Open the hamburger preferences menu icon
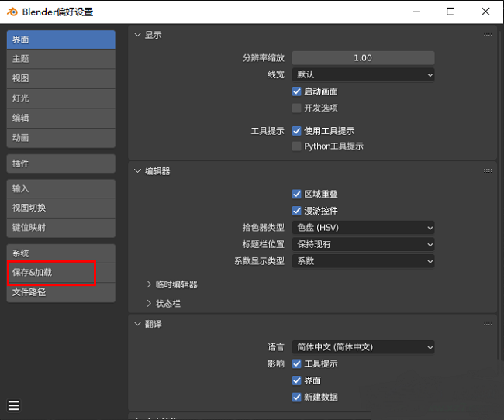Screen dimensions: 504x420 14,405
